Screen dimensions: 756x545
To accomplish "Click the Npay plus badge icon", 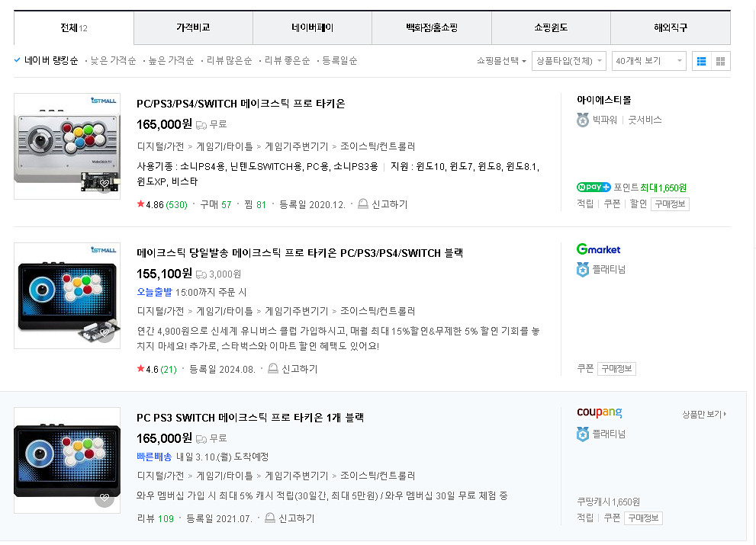I will (594, 187).
